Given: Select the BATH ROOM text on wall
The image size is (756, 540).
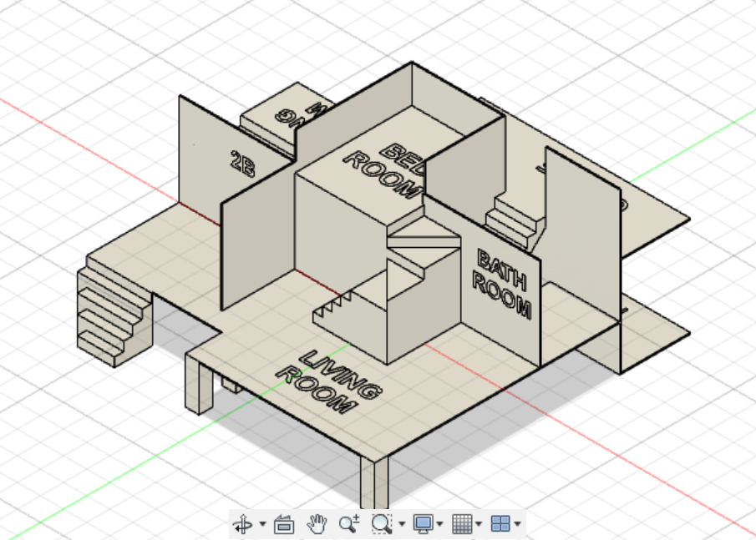Looking at the screenshot, I should pyautogui.click(x=502, y=285).
